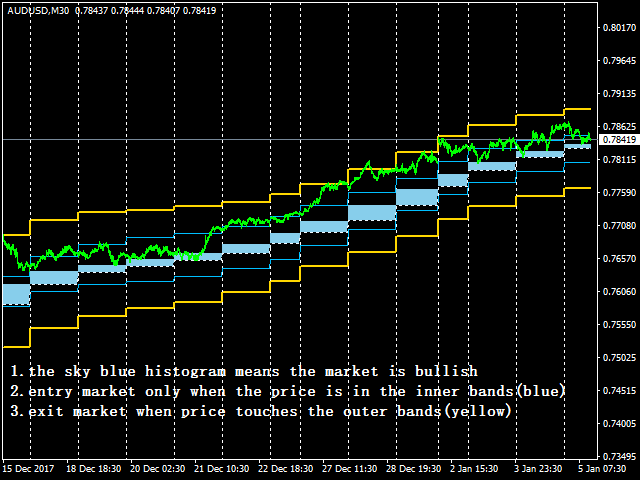The height and width of the screenshot is (480, 640).
Task: Click the leftmost sky blue histogram block
Action: click(x=16, y=293)
